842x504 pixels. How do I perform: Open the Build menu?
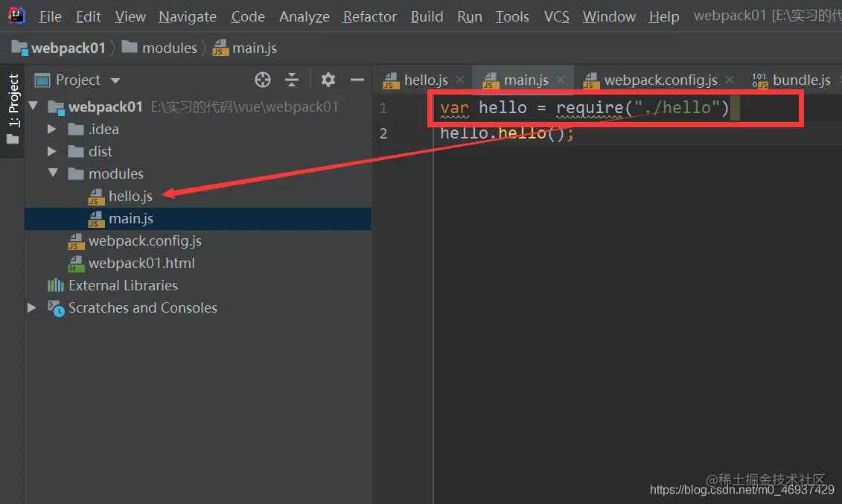click(x=427, y=16)
